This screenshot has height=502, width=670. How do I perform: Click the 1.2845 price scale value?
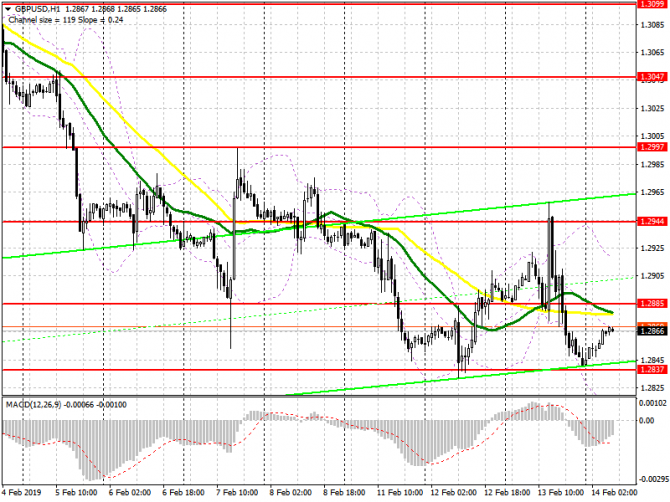(653, 360)
